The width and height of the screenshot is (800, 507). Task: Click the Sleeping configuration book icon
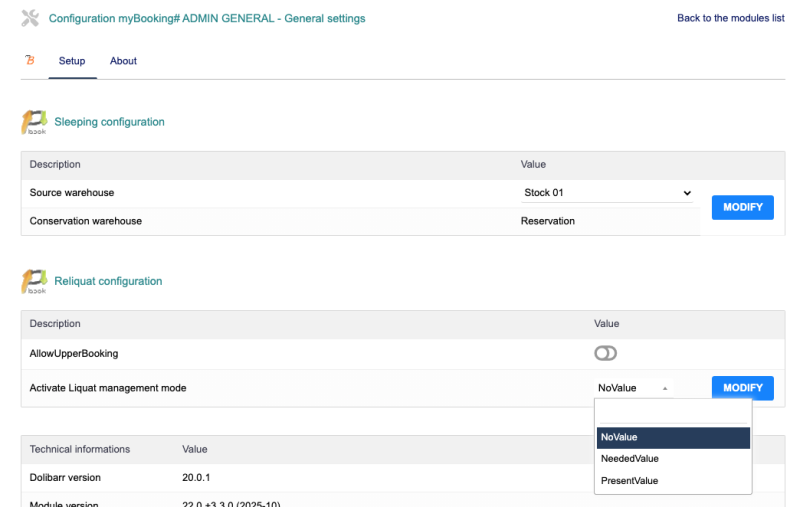(33, 123)
